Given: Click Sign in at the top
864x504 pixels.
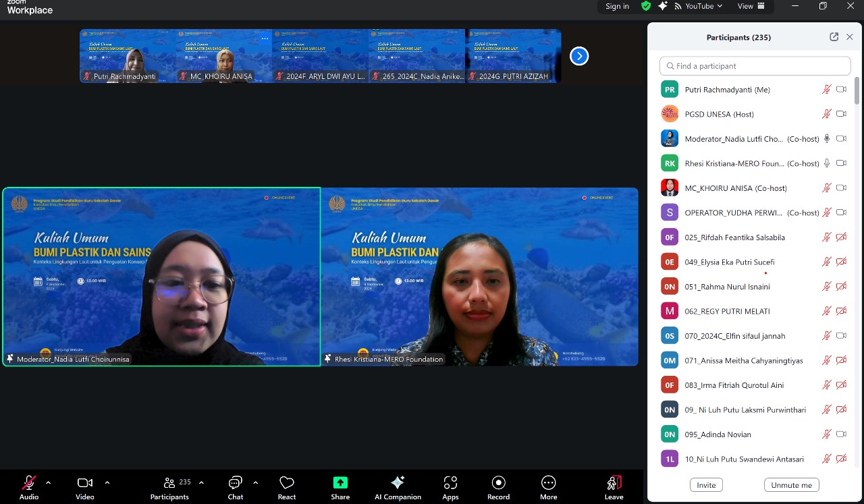Looking at the screenshot, I should [x=617, y=6].
